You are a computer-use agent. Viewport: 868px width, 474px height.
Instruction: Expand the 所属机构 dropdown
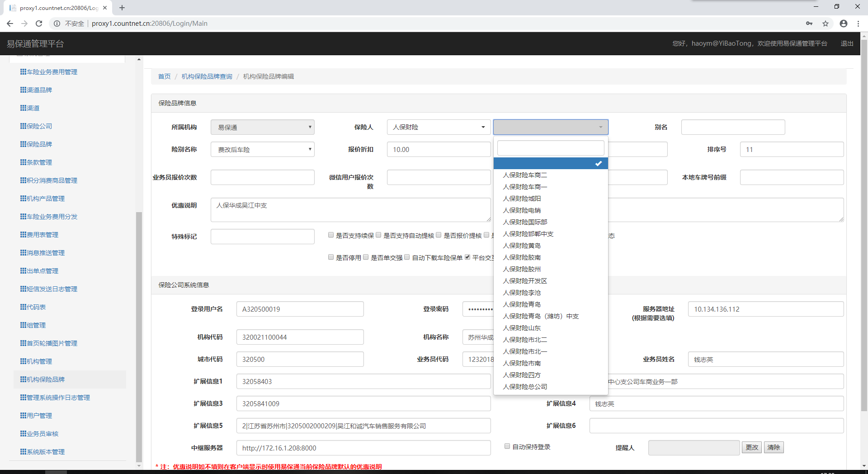[x=262, y=127]
